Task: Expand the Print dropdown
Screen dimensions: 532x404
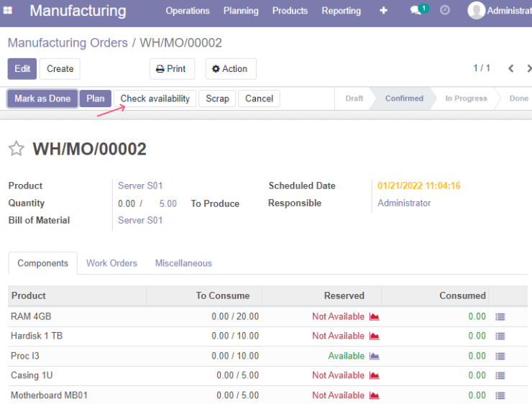Action: tap(173, 69)
